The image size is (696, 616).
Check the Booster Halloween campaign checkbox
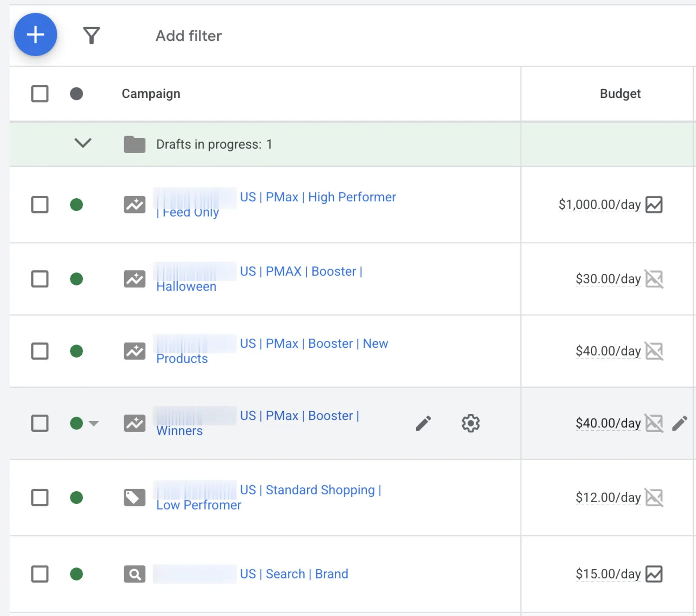click(x=40, y=279)
